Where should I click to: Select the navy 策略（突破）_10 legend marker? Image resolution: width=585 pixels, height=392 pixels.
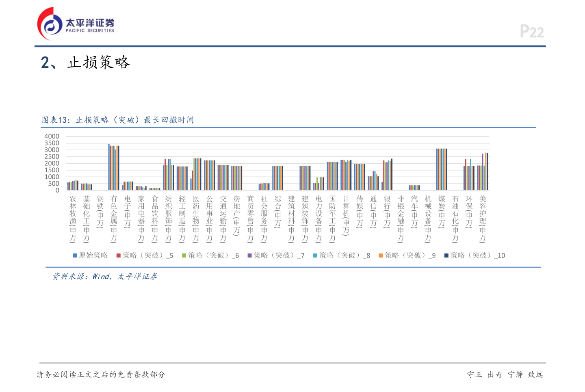(446, 256)
